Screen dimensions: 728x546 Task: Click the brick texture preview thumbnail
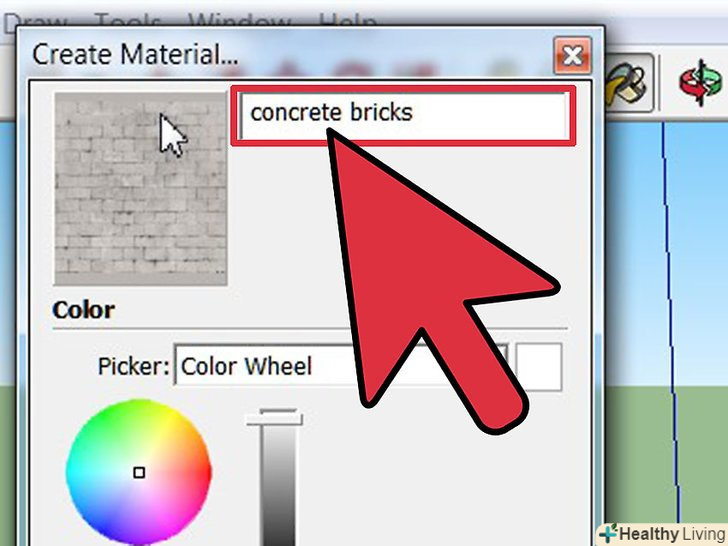[141, 188]
